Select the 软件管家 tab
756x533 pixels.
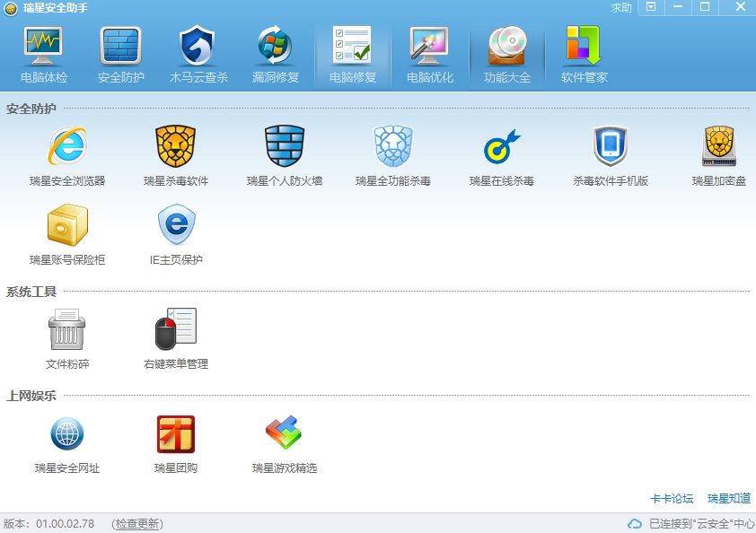tap(585, 54)
